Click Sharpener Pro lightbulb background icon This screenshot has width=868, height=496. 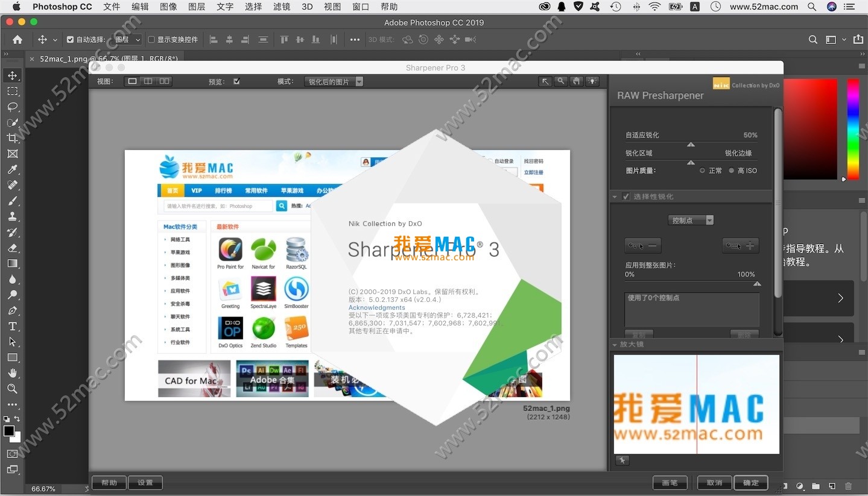[x=593, y=81]
